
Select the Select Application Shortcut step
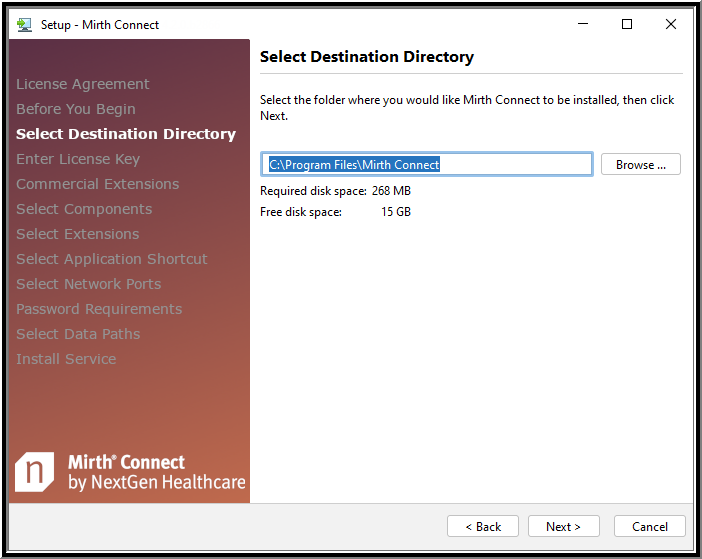pyautogui.click(x=111, y=259)
